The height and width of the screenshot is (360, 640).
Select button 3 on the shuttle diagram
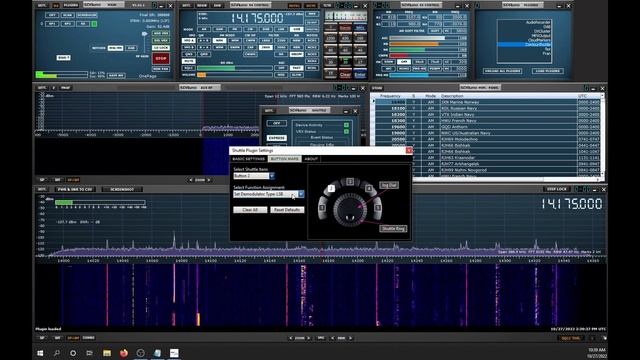tap(350, 182)
